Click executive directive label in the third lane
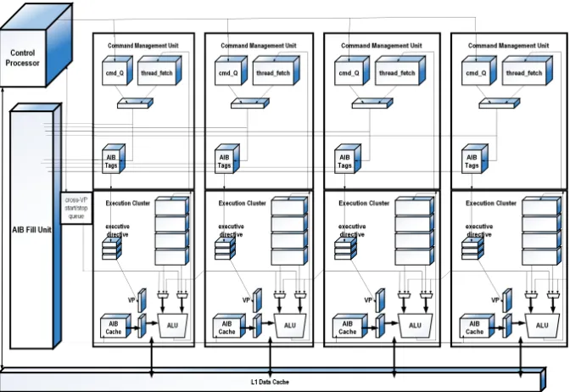Screen dimensions: 570x392 (x=352, y=230)
